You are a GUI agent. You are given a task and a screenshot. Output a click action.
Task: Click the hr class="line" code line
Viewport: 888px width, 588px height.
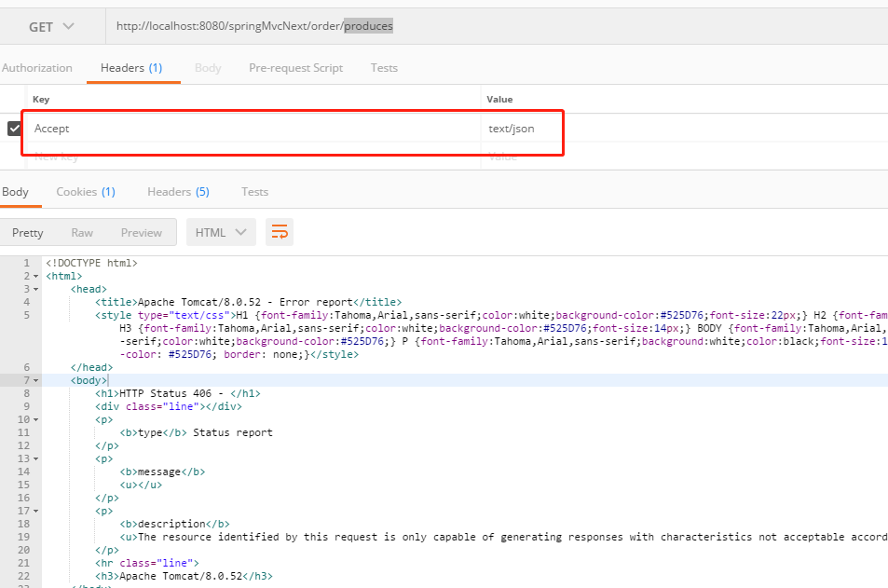point(147,563)
